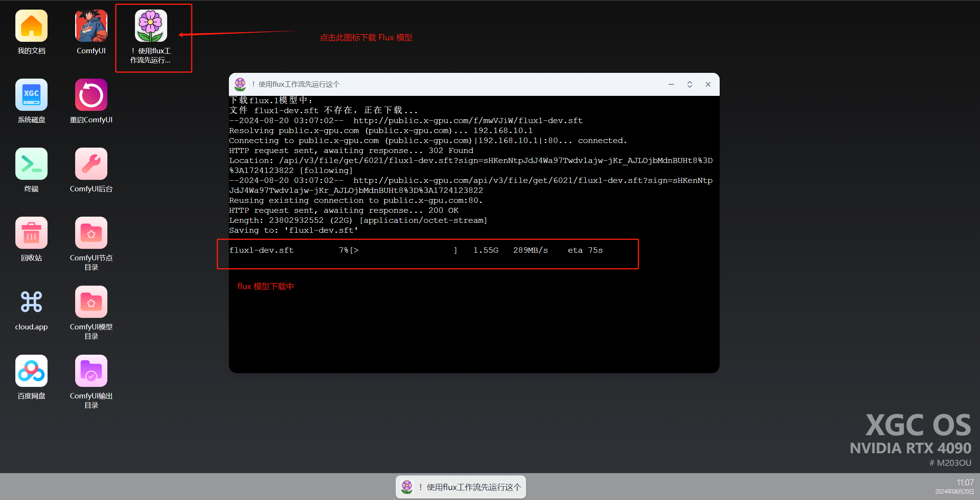Image resolution: width=980 pixels, height=500 pixels.
Task: Open the 百度网盘 icon
Action: pos(31,371)
